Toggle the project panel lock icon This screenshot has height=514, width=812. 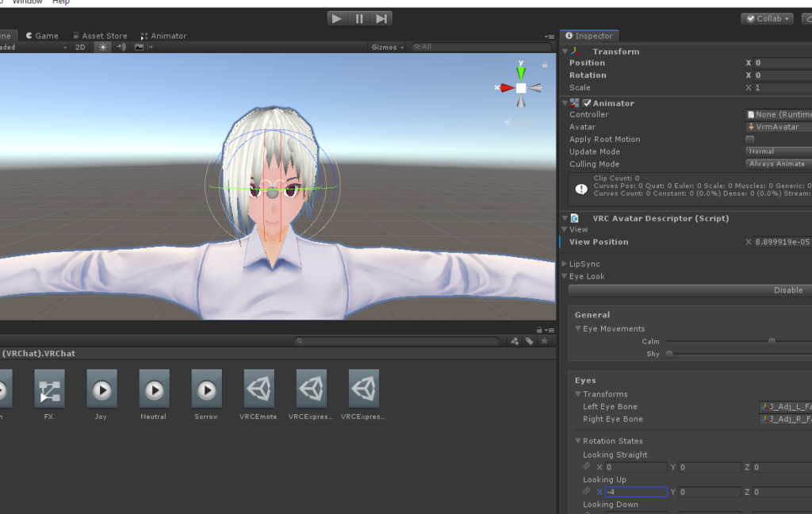539,330
